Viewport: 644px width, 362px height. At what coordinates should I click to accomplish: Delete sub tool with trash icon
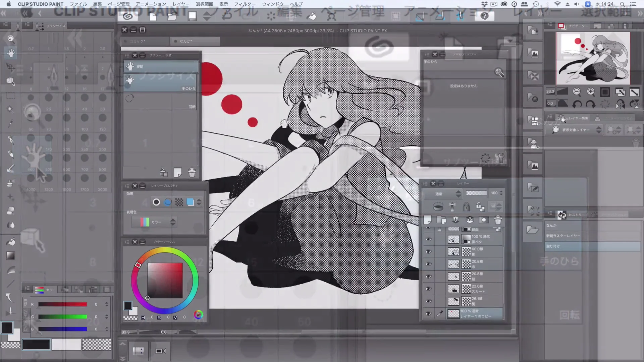pyautogui.click(x=192, y=173)
